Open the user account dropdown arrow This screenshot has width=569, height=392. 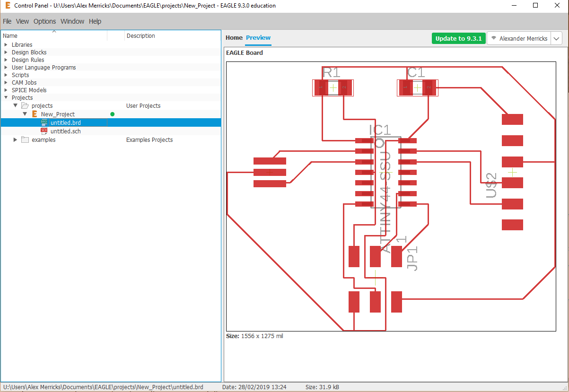pos(556,38)
